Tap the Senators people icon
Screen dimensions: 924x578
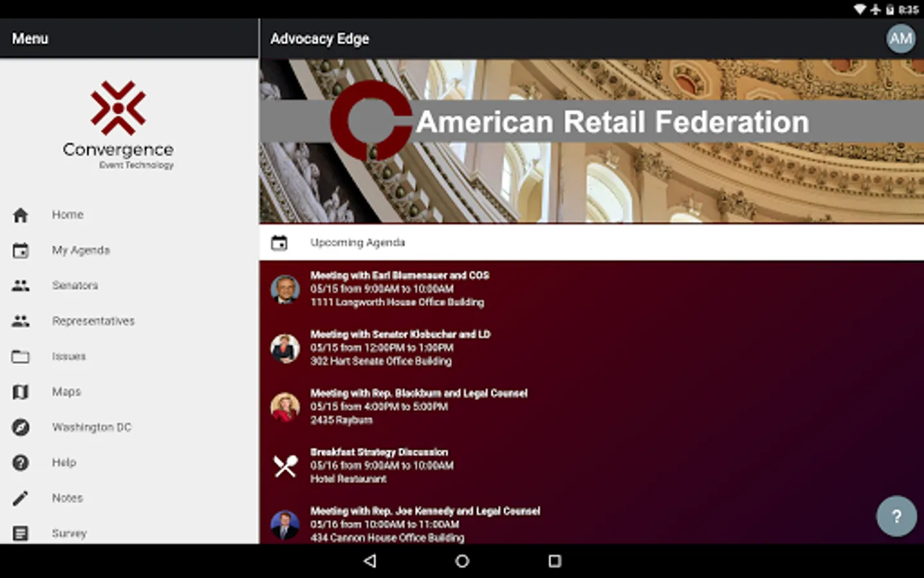[x=21, y=286]
